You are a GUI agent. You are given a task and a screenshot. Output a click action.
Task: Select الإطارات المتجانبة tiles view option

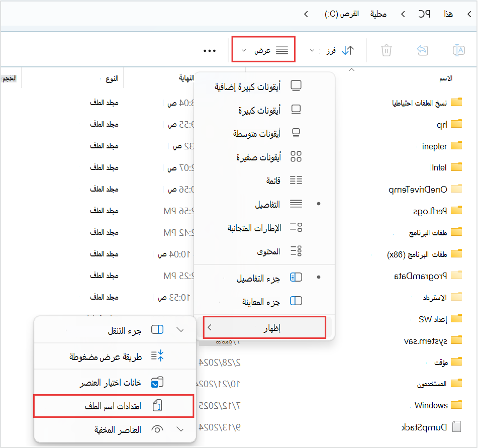point(264,228)
